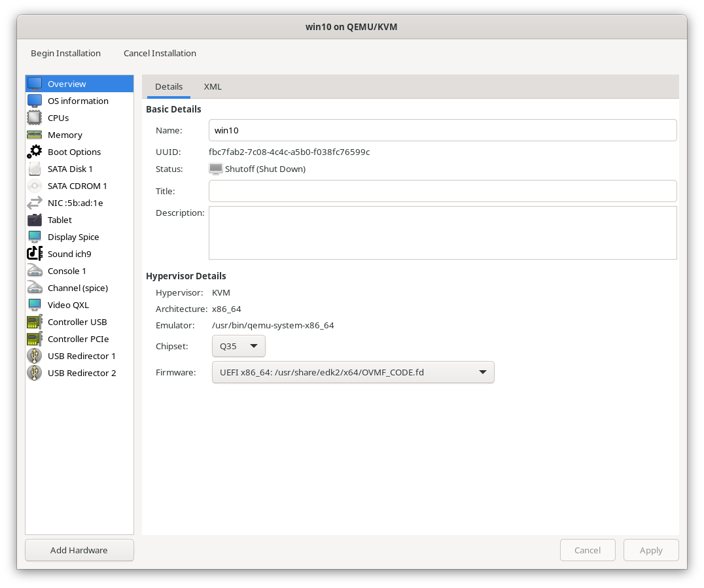The image size is (704, 588).
Task: Click Begin Installation
Action: click(65, 54)
